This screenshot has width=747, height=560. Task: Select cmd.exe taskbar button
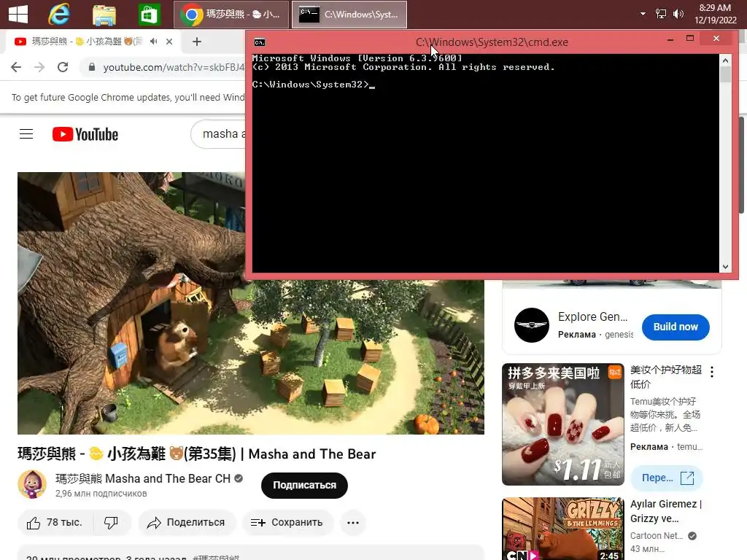tap(349, 15)
